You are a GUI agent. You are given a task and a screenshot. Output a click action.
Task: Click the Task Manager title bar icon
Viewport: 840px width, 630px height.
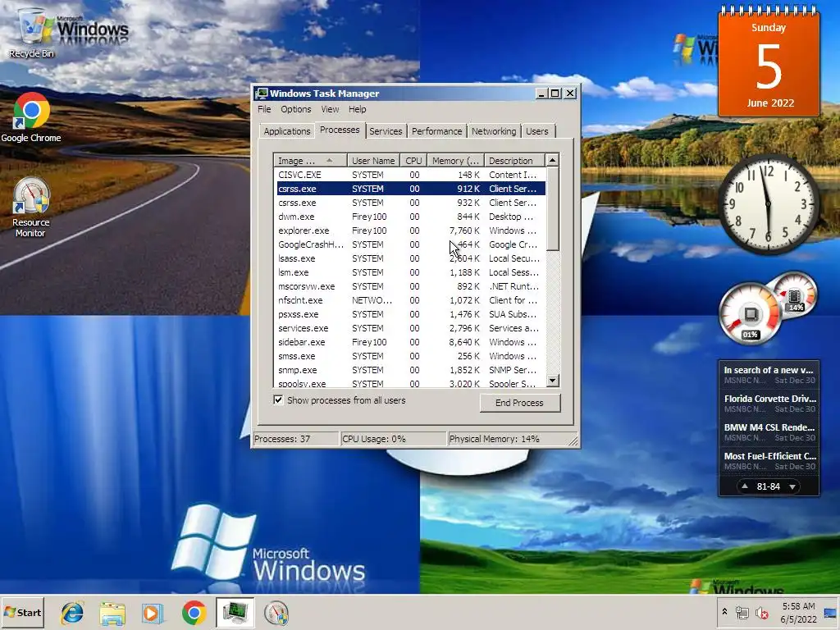262,94
